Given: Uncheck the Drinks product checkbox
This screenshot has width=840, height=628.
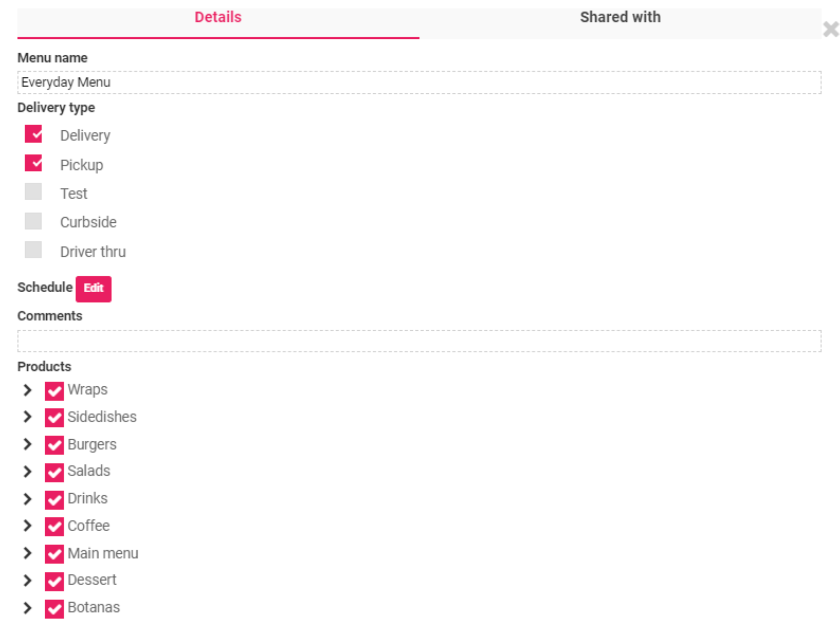Looking at the screenshot, I should [x=54, y=500].
